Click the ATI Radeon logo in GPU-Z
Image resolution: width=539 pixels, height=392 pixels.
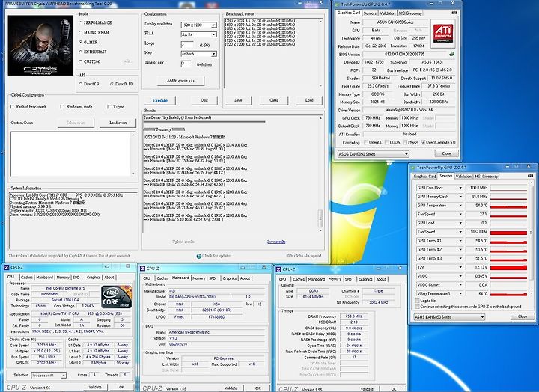click(x=442, y=34)
